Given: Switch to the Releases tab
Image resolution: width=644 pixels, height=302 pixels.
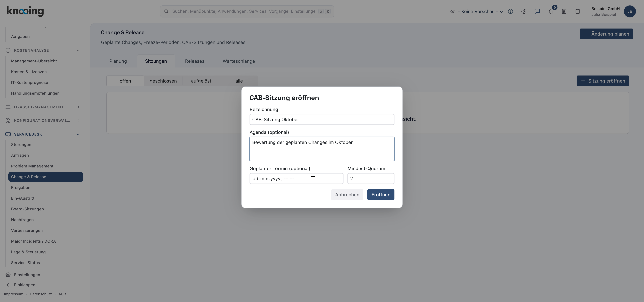Looking at the screenshot, I should 195,61.
